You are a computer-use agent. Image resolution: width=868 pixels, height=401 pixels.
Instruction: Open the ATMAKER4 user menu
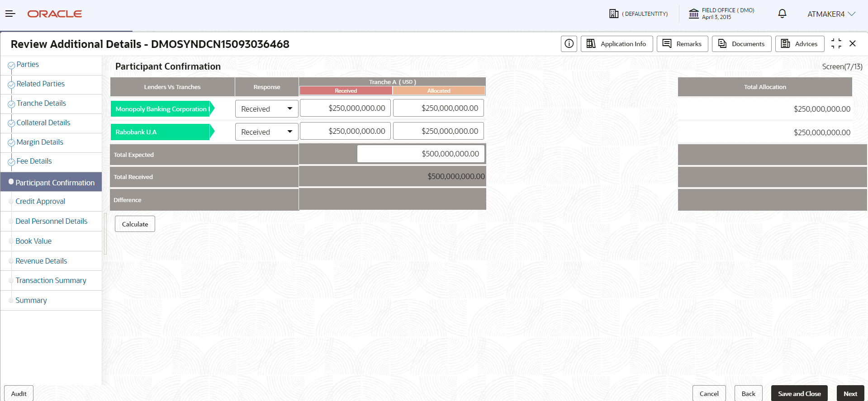click(831, 14)
